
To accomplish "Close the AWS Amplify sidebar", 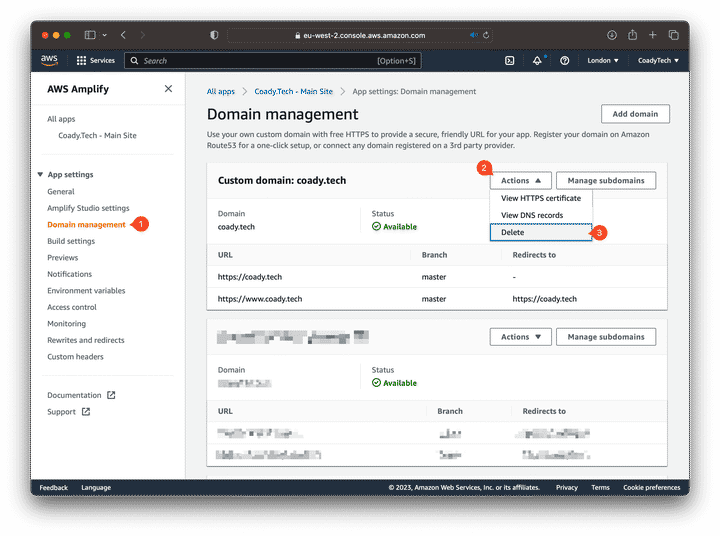I will [x=169, y=89].
